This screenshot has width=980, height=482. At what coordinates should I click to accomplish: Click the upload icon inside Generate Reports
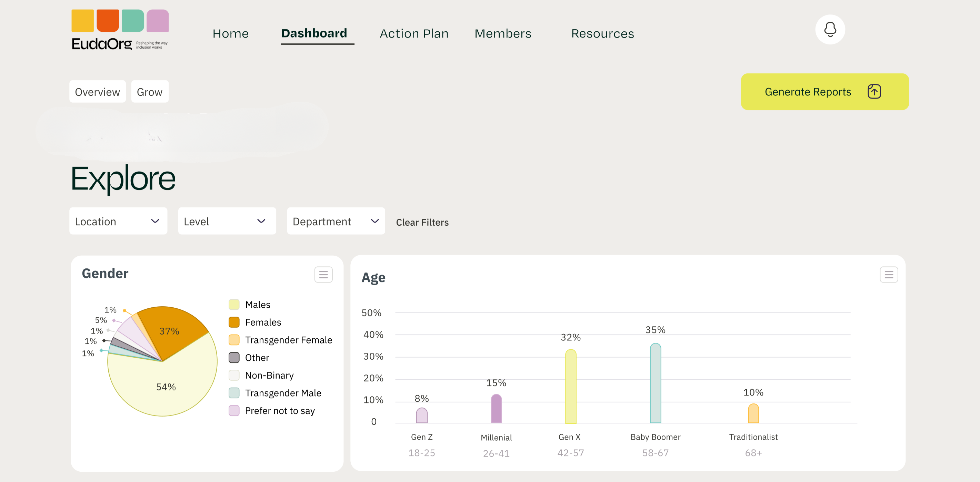(874, 91)
